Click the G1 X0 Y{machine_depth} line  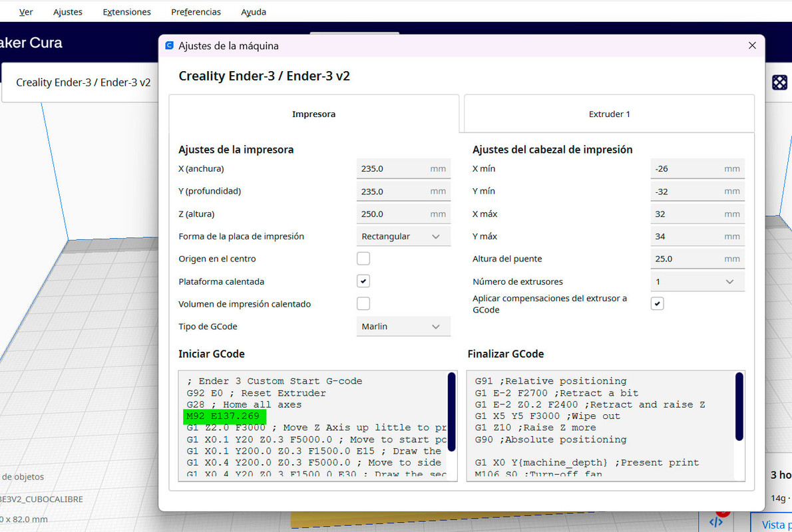(x=587, y=462)
